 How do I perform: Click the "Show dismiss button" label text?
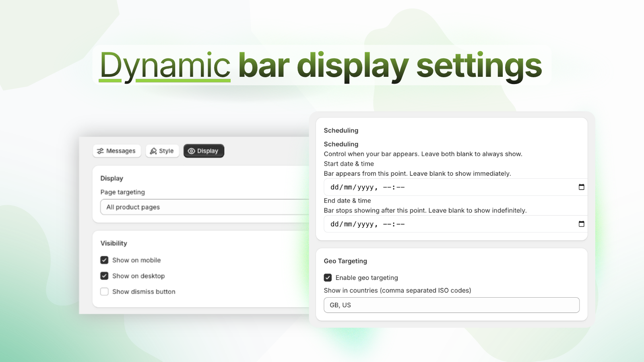(x=144, y=292)
